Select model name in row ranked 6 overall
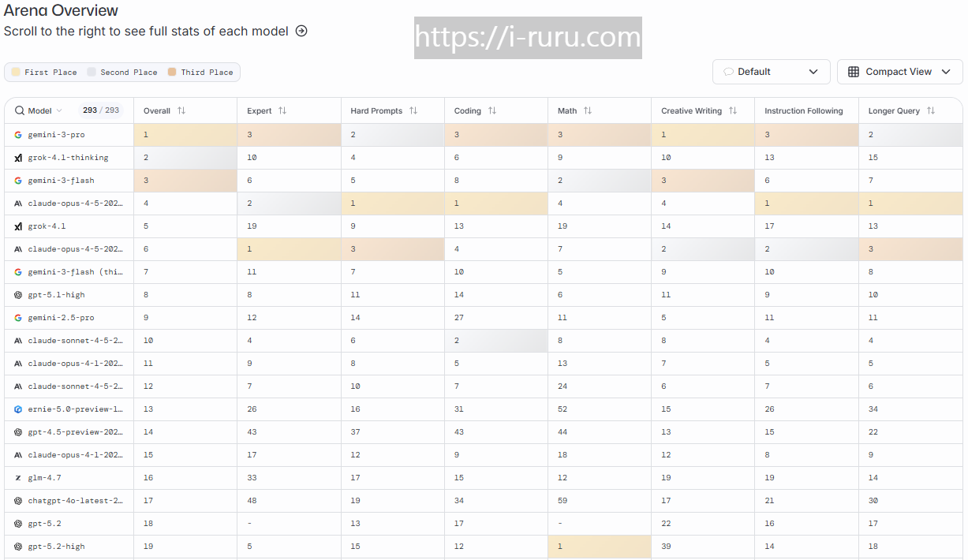Viewport: 968px width, 560px height. coord(76,249)
